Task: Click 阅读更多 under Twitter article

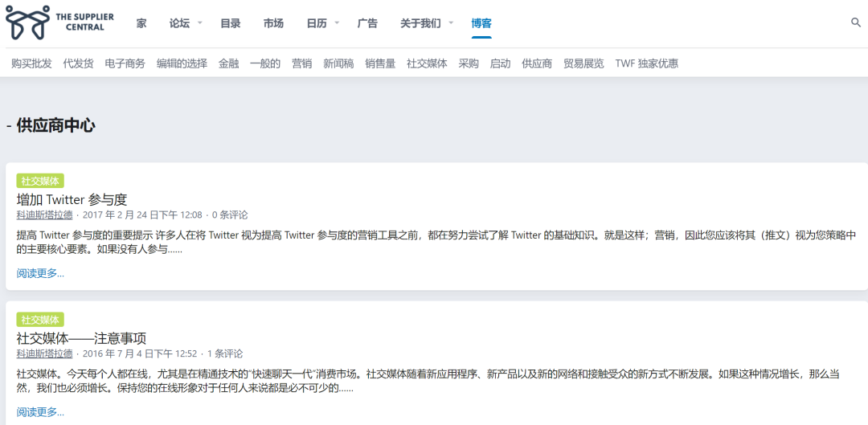Action: click(40, 273)
